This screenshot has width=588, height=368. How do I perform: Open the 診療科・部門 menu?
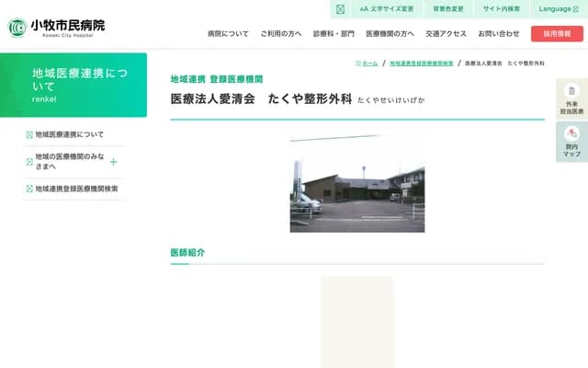[334, 34]
